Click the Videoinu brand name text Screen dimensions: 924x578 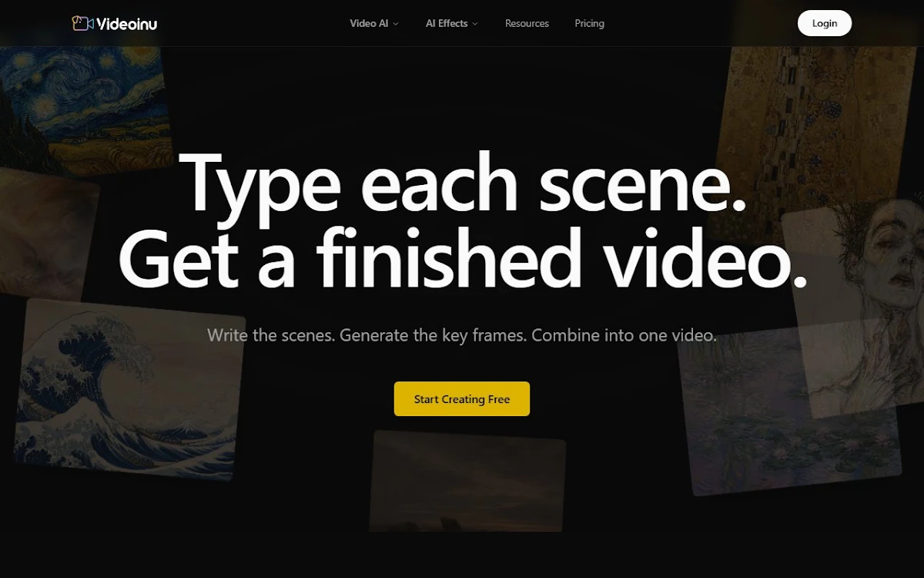point(127,24)
